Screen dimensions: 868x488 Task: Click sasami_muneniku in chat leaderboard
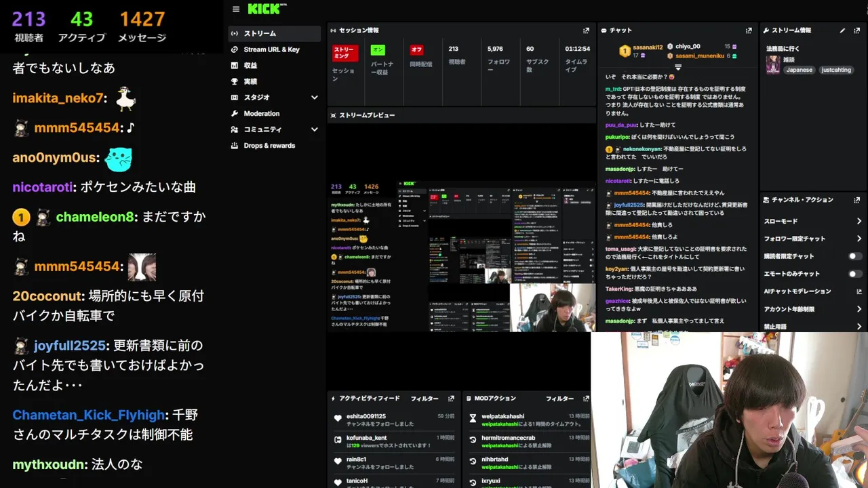pyautogui.click(x=698, y=56)
